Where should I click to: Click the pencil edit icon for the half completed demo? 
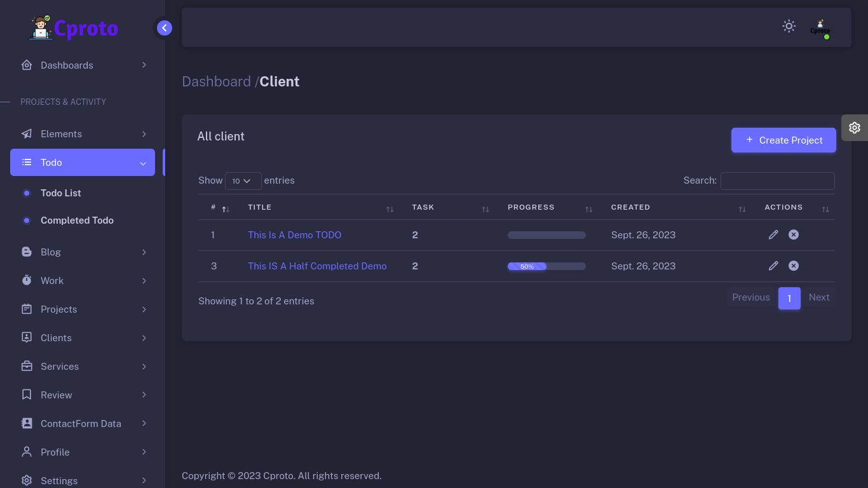[x=773, y=266]
